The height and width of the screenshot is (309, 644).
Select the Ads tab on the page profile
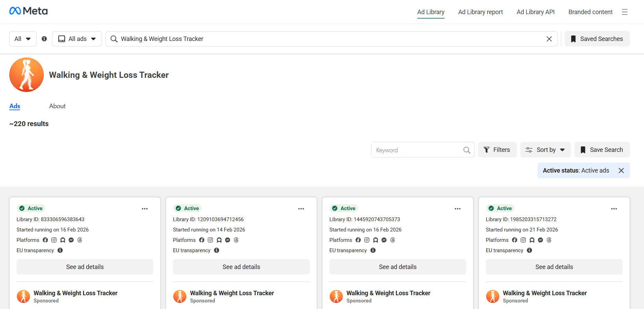click(15, 106)
